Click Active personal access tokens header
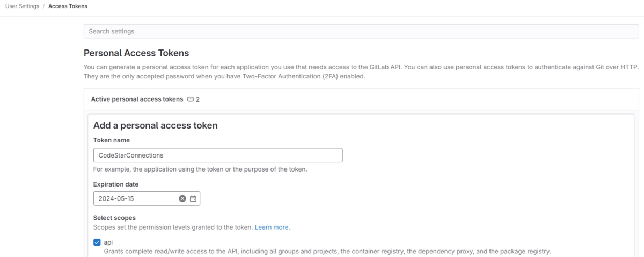The width and height of the screenshot is (644, 257). 137,99
